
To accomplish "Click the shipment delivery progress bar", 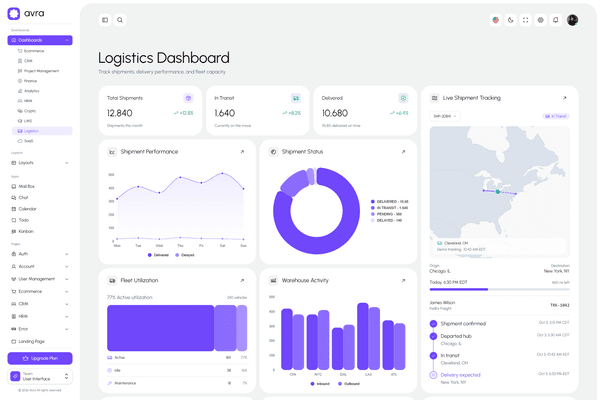I will point(499,289).
